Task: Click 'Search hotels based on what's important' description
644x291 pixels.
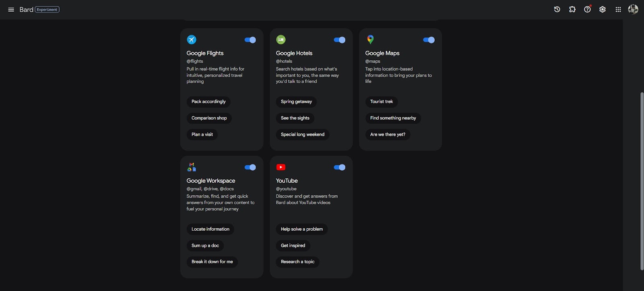Action: pos(308,75)
